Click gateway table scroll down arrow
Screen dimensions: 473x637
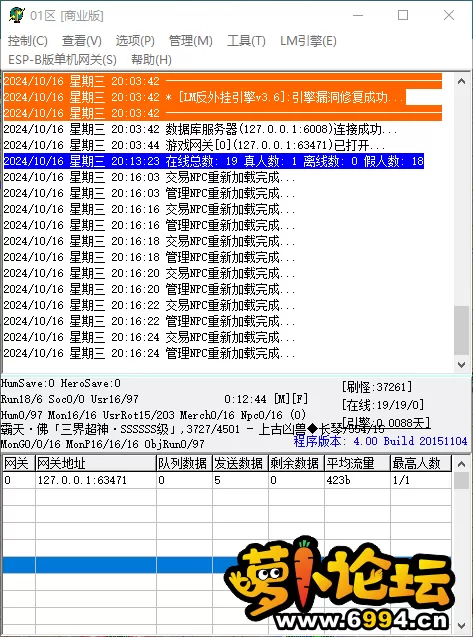pyautogui.click(x=461, y=625)
